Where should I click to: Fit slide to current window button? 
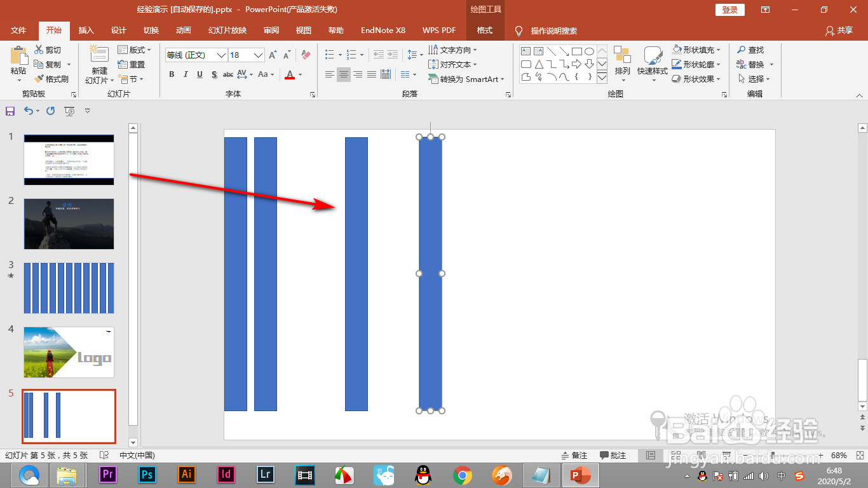(x=860, y=456)
